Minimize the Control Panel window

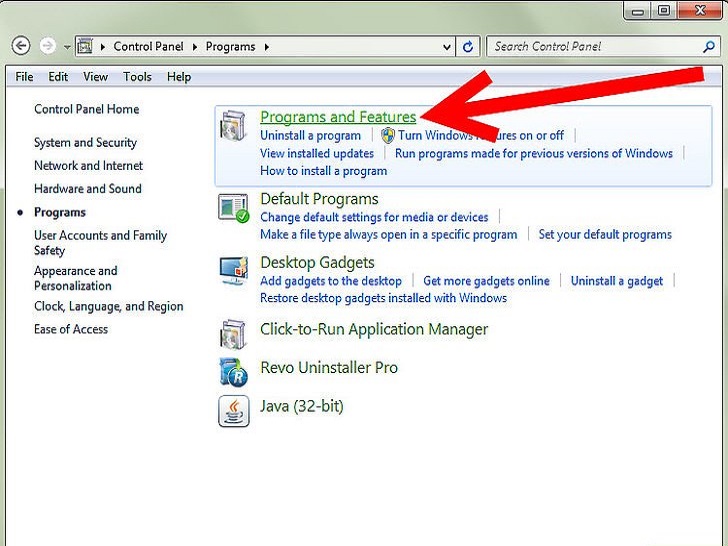tap(638, 11)
